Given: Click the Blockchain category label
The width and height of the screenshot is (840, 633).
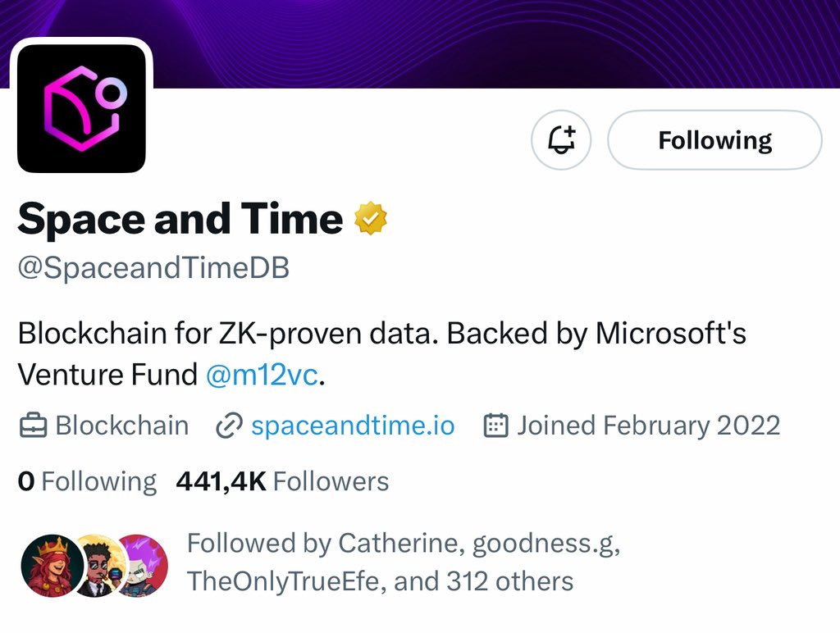Looking at the screenshot, I should [x=122, y=426].
